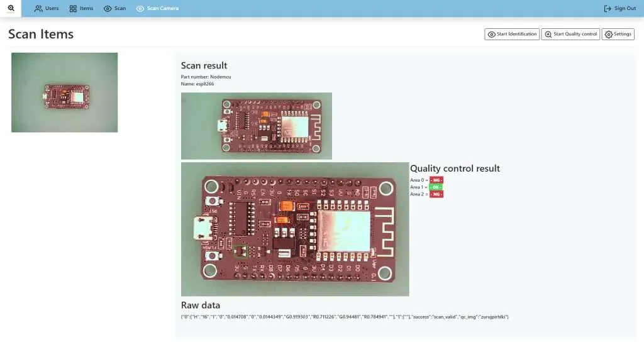Go to the Scan page
This screenshot has width=644, height=362.
(x=114, y=8)
